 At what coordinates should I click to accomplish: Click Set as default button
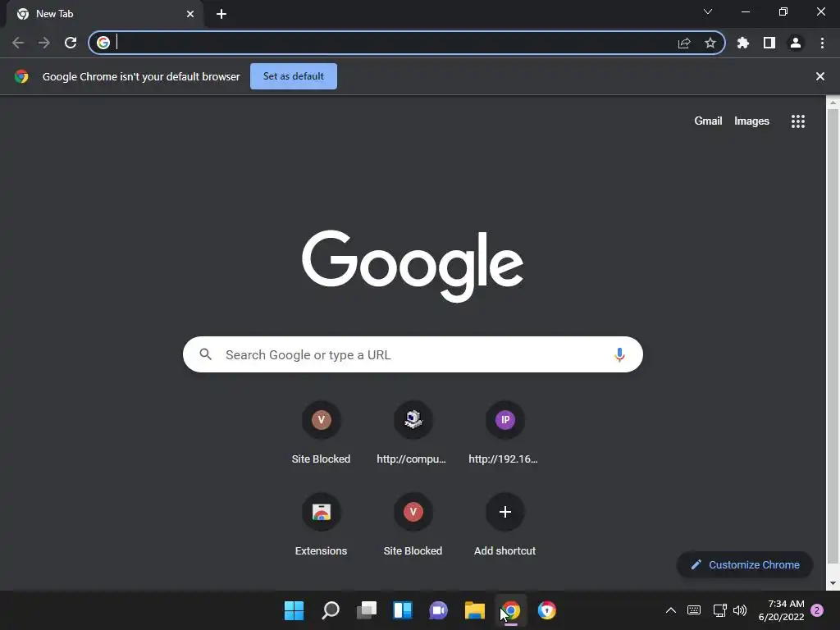pos(294,76)
